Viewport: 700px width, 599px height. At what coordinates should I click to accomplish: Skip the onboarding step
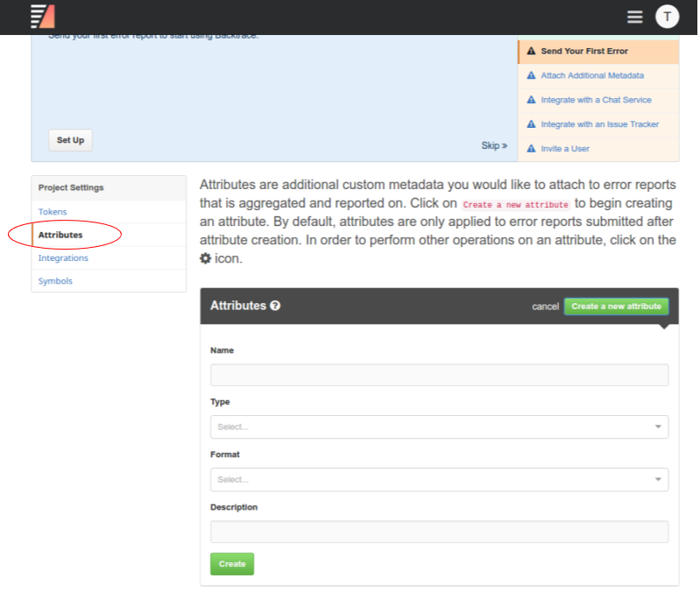(x=494, y=145)
